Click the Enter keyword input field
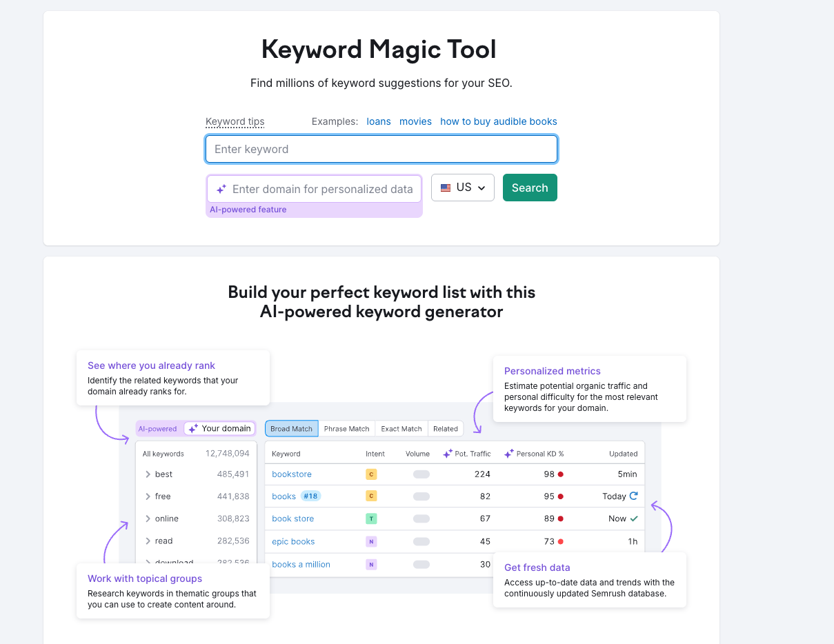The height and width of the screenshot is (644, 834). [381, 149]
